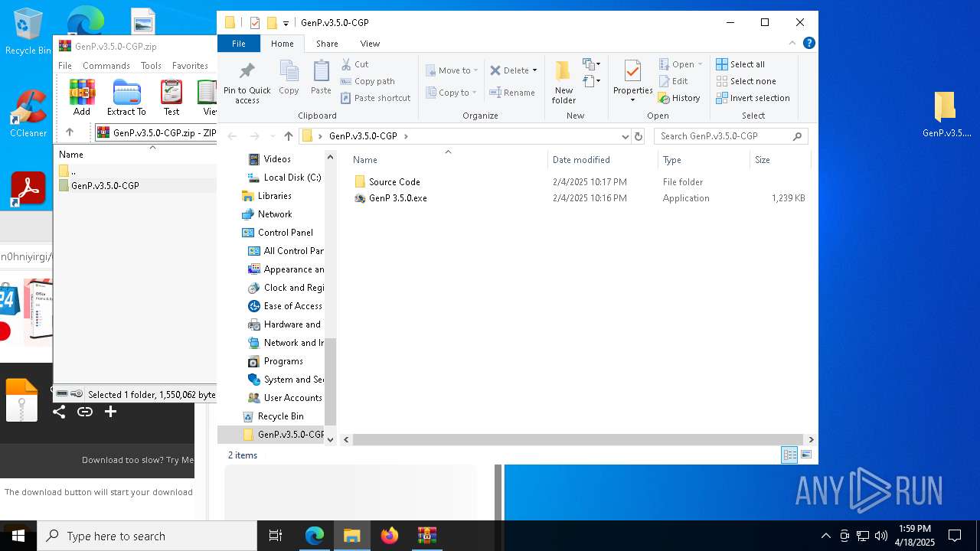This screenshot has height=551, width=980.
Task: Navigate up one folder level in Explorer
Action: click(288, 136)
